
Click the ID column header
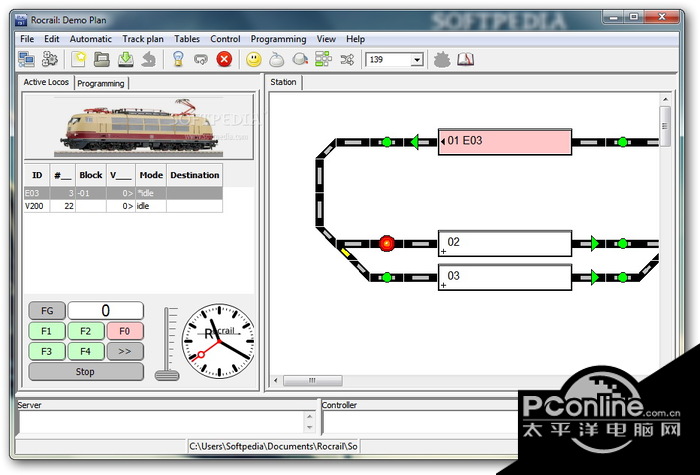(x=37, y=175)
